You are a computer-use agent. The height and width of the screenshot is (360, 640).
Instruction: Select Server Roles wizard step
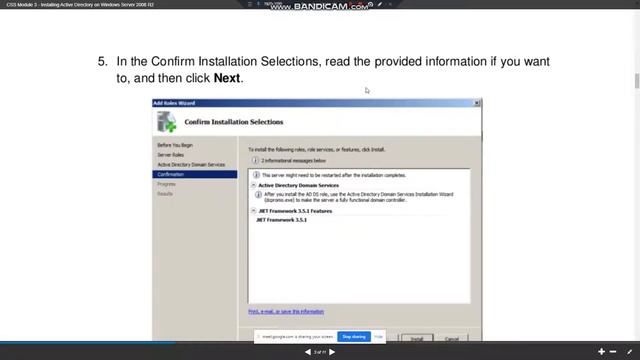(171, 155)
